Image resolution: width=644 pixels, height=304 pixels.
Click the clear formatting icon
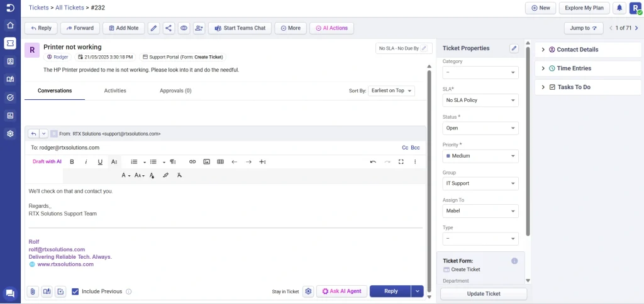(179, 175)
